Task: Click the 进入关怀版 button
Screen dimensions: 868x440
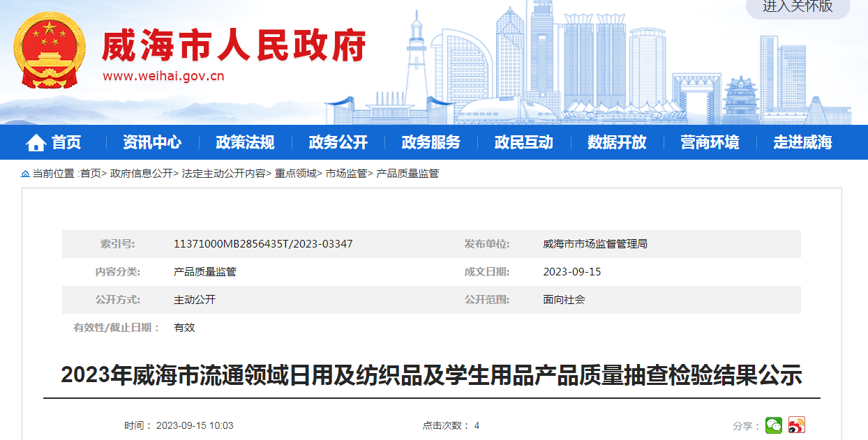Action: pyautogui.click(x=798, y=6)
